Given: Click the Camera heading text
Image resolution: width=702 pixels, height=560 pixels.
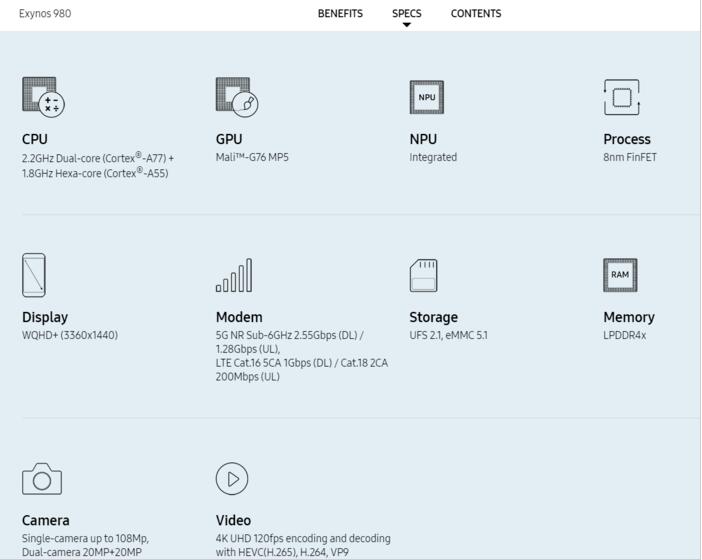Looking at the screenshot, I should 46,520.
